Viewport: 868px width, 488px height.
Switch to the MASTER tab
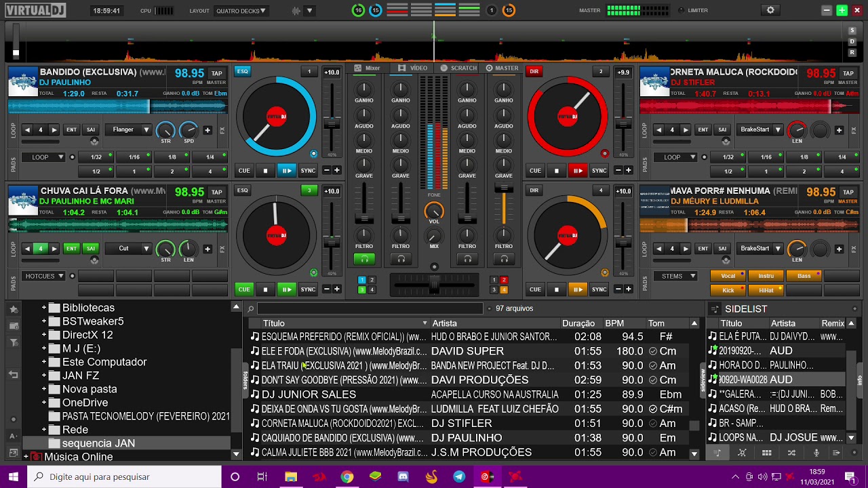tap(502, 68)
